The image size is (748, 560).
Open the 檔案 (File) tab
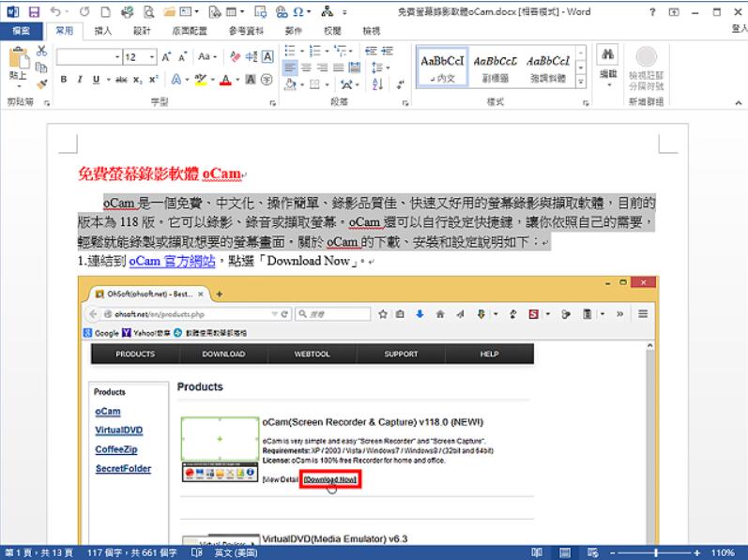21,31
